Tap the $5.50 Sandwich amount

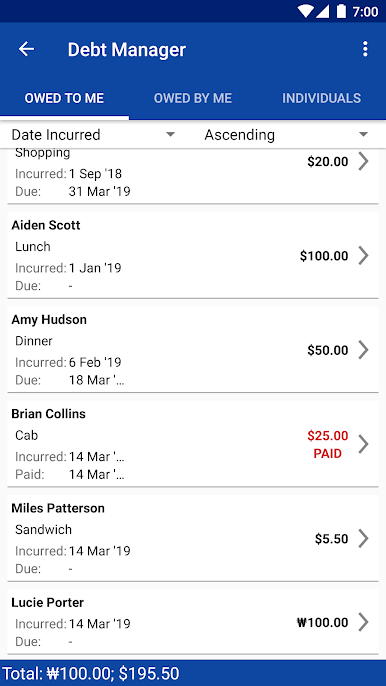332,539
